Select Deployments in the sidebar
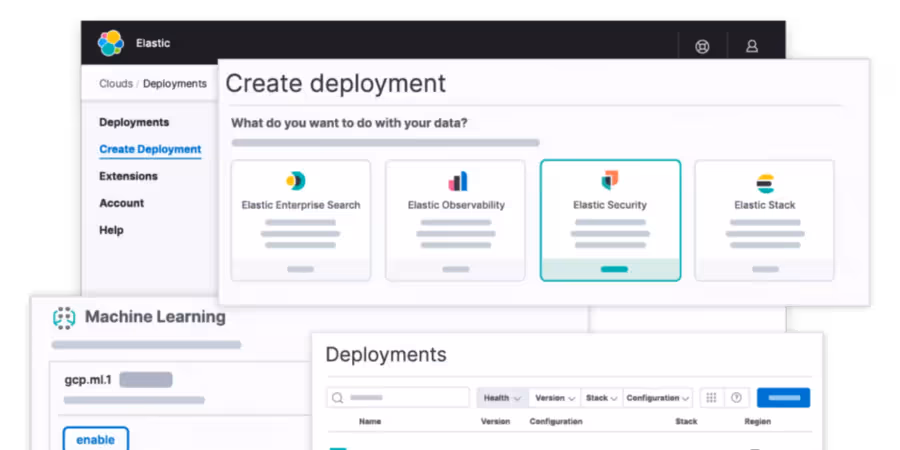The height and width of the screenshot is (450, 900). pyautogui.click(x=134, y=122)
